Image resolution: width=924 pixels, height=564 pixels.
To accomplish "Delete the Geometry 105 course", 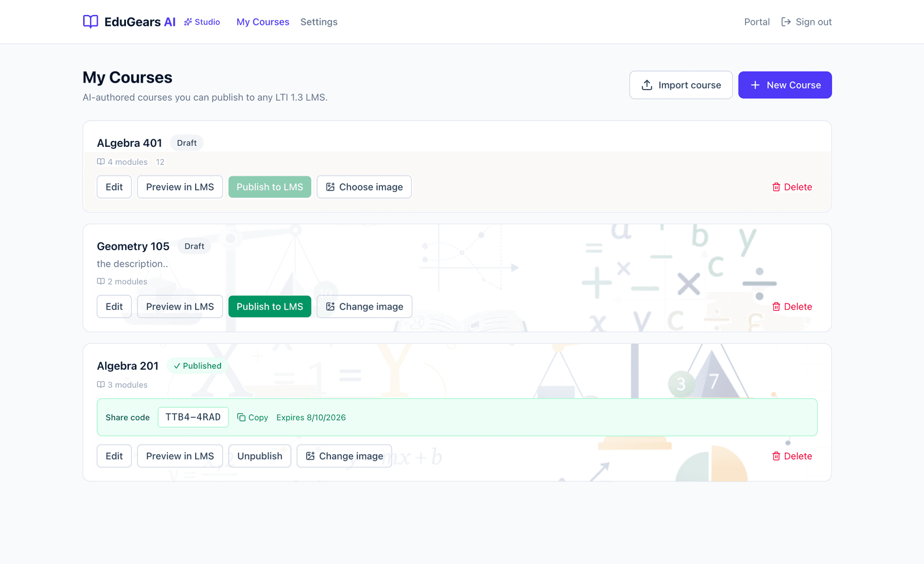I will tap(792, 307).
